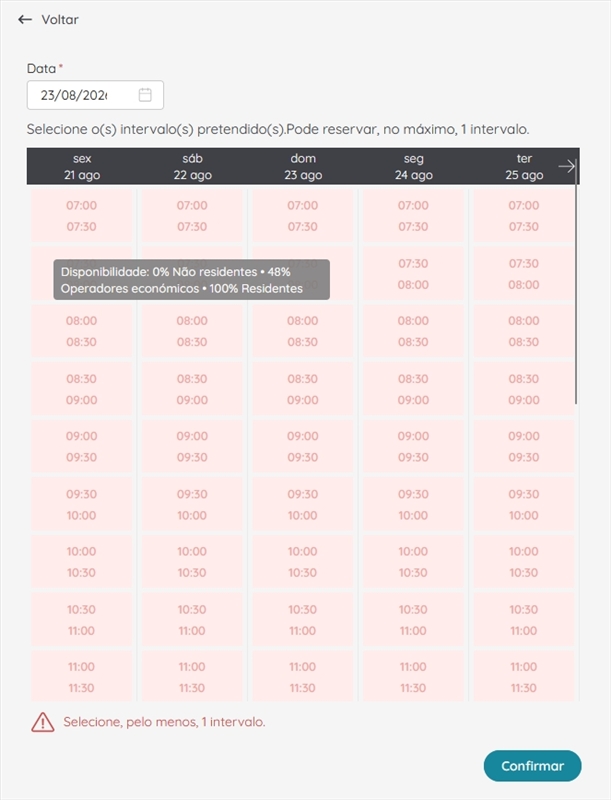611x800 pixels.
Task: Focus the Data input field showing 23/08
Action: (95, 95)
